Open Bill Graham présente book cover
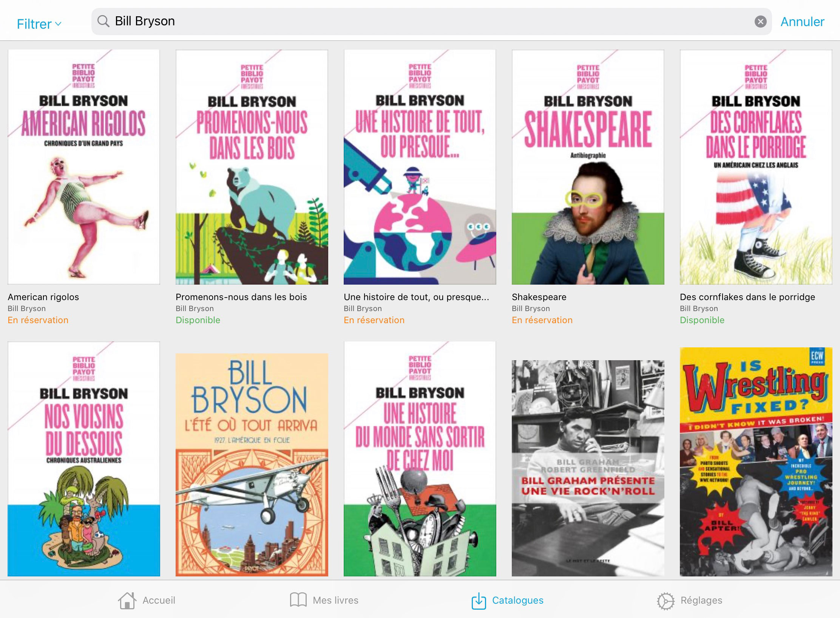The height and width of the screenshot is (618, 840). tap(588, 468)
